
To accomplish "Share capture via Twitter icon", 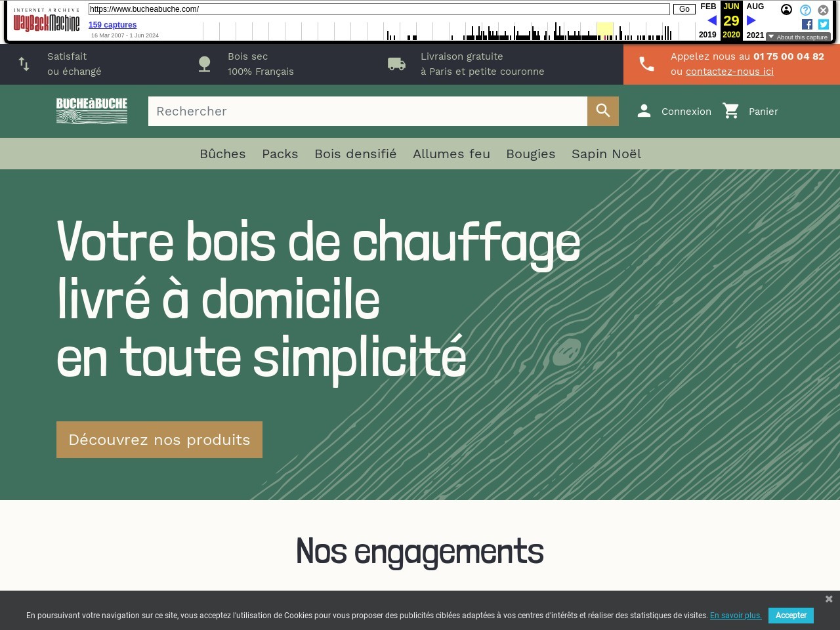I will [824, 24].
